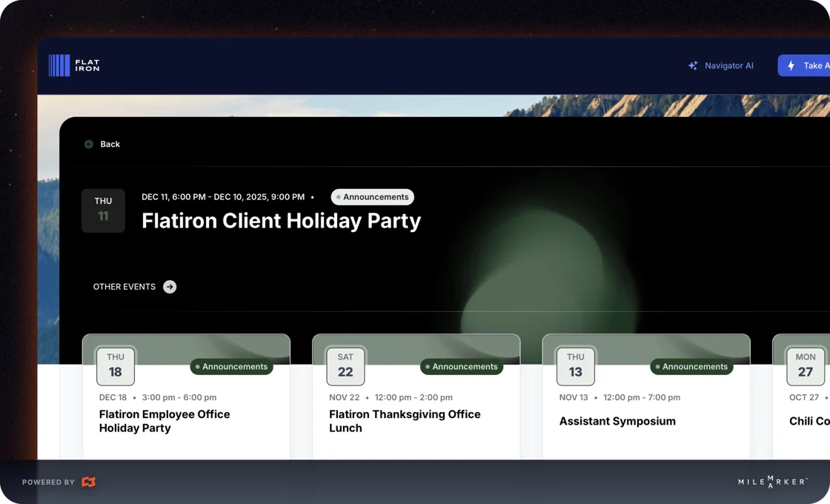The height and width of the screenshot is (504, 830).
Task: Click the DEC 11, 6:00 PM date text
Action: coord(223,197)
